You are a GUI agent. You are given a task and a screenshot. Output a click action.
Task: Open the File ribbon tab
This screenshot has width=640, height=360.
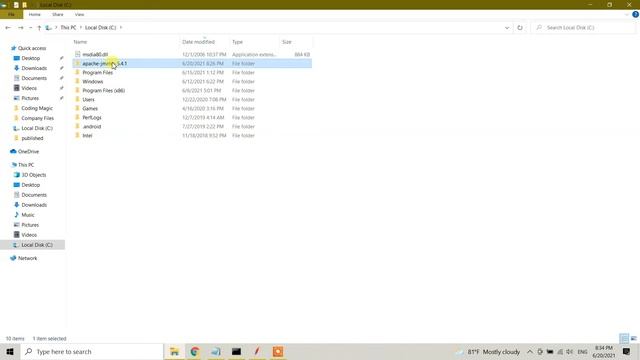[11, 14]
